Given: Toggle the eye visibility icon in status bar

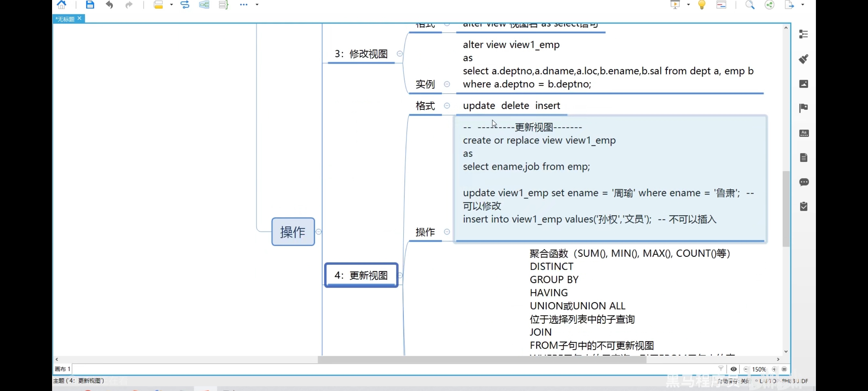Looking at the screenshot, I should (733, 369).
